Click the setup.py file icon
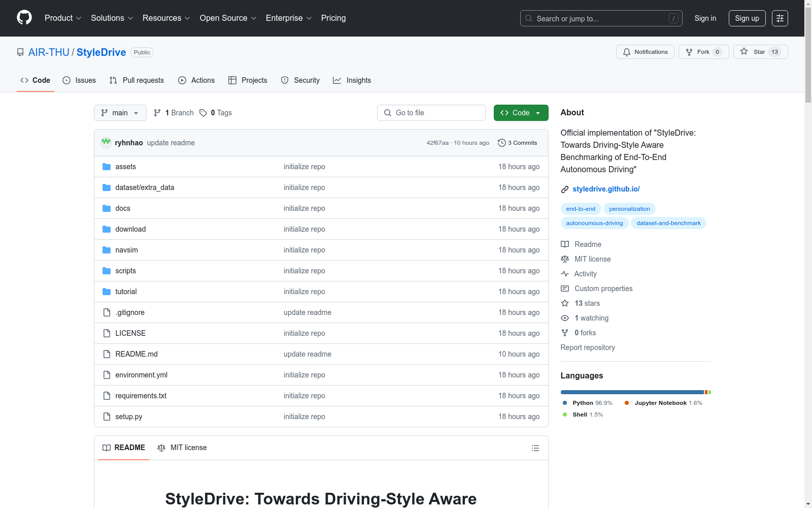The width and height of the screenshot is (812, 508). 107,417
